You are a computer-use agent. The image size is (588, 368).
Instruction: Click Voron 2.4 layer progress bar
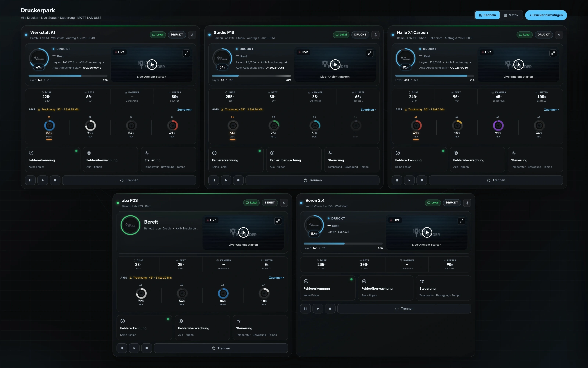click(x=343, y=244)
